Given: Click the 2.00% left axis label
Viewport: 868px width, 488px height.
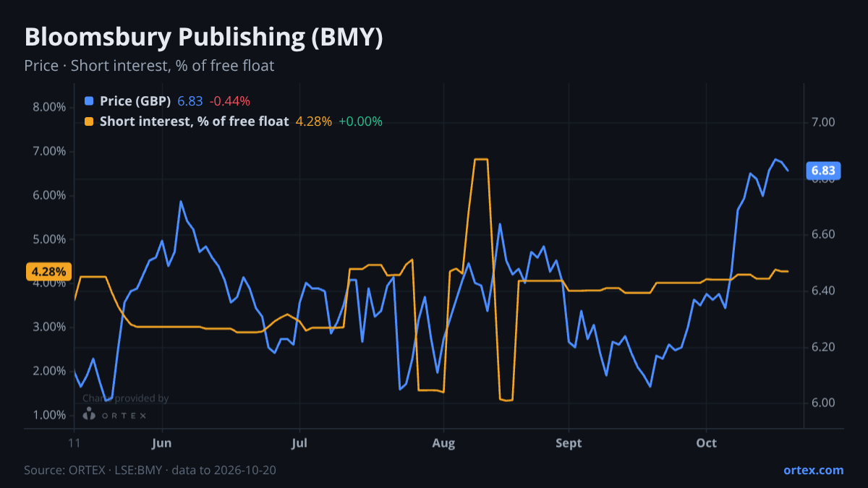Looking at the screenshot, I should [x=48, y=371].
